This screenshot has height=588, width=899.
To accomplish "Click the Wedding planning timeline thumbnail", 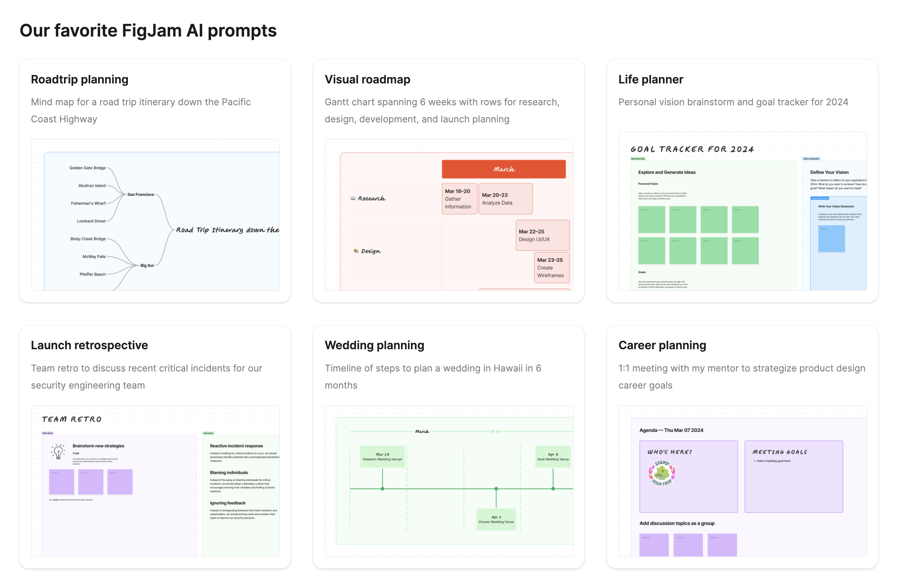I will (449, 481).
